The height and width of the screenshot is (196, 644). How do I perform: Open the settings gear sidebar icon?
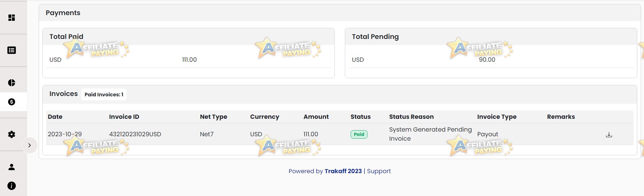pyautogui.click(x=12, y=134)
